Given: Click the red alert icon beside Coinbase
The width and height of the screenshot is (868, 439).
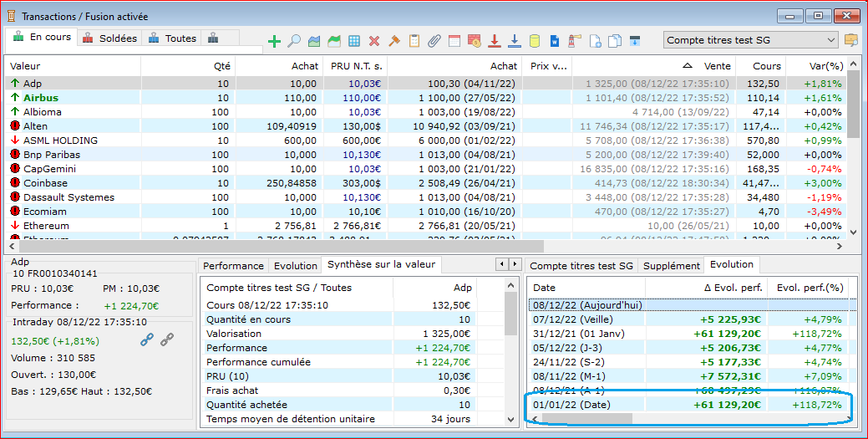Looking at the screenshot, I should [x=15, y=183].
